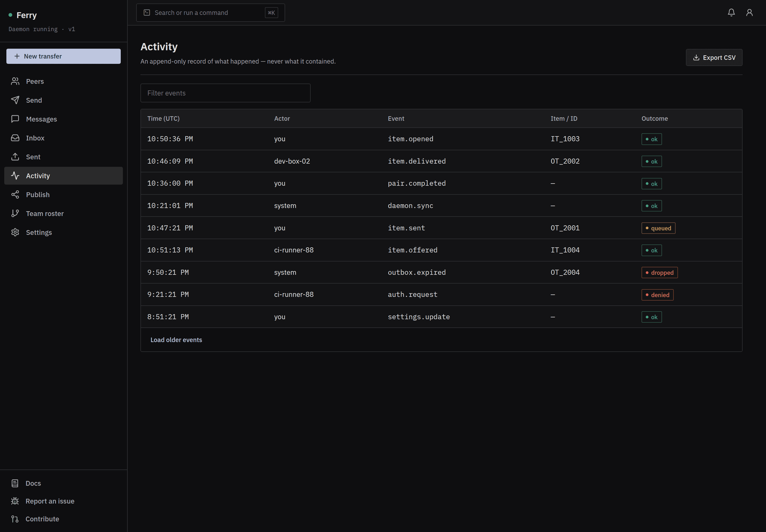Click the outbox.expired event text

[417, 273]
